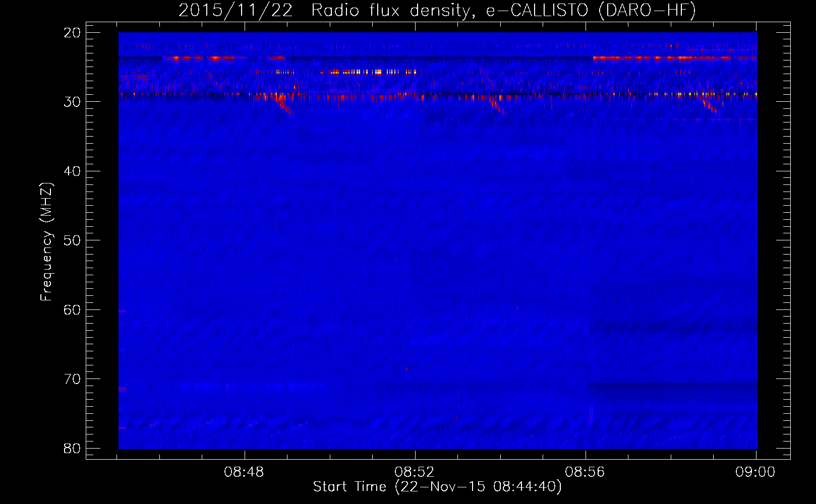Select the 30 frequency tick label

point(72,102)
